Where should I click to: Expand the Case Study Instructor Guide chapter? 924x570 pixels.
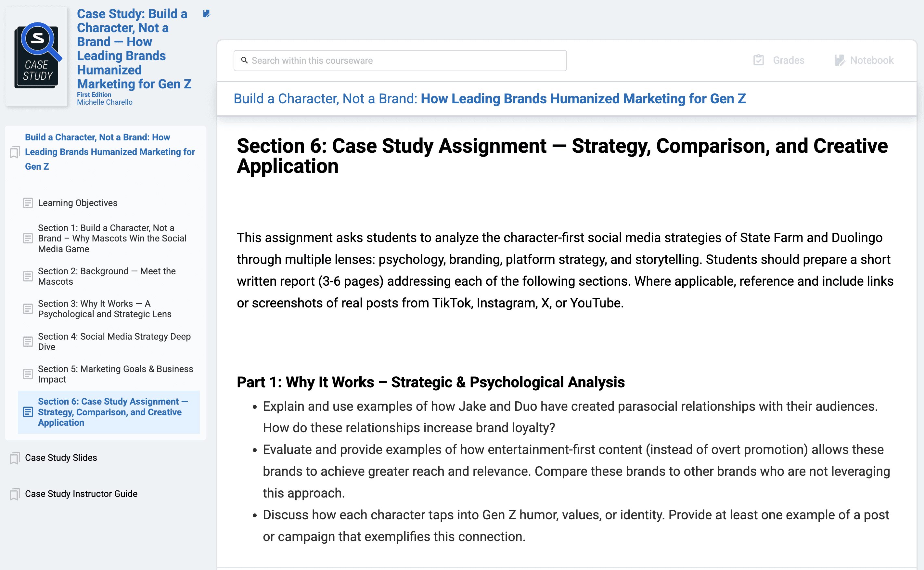81,494
